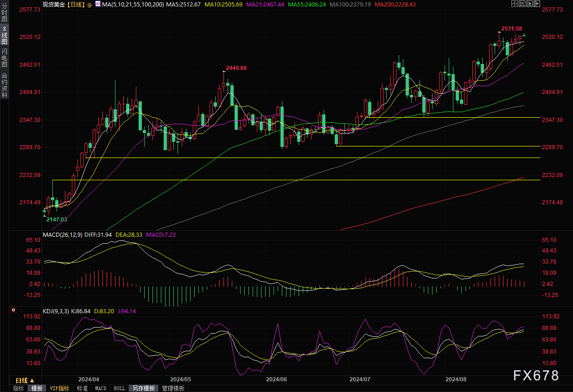This screenshot has width=573, height=392.
Task: Select the K线图 side tab
Action: tap(4, 35)
